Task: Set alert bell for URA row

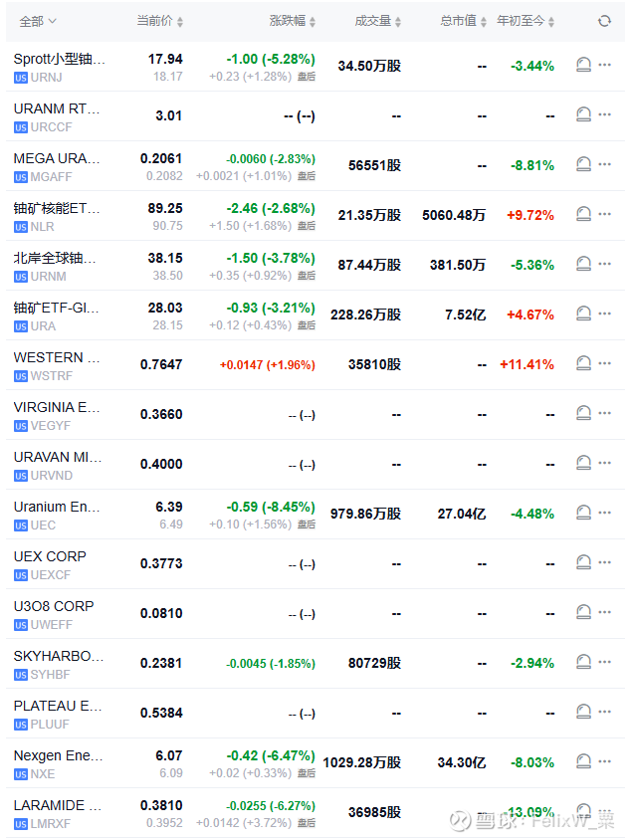Action: [x=583, y=314]
